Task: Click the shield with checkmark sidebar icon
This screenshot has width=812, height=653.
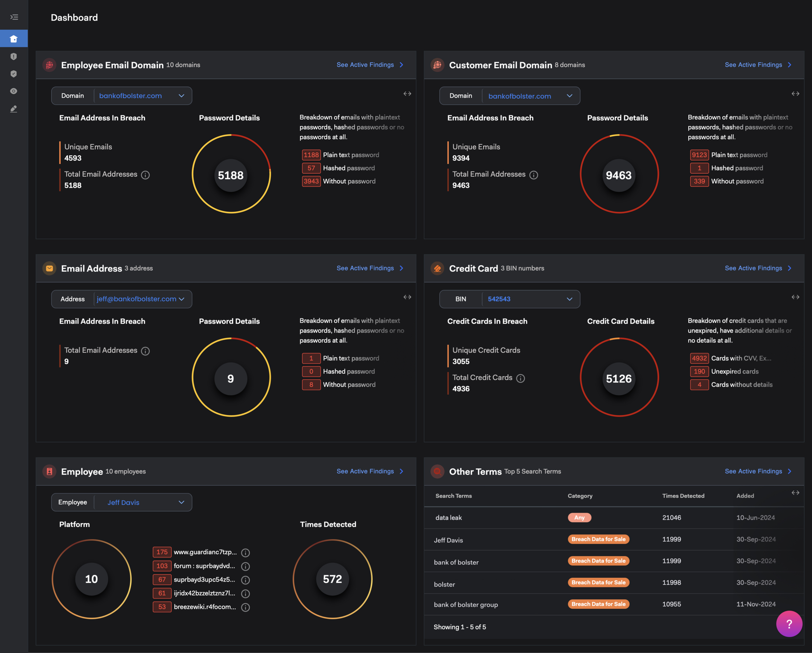Action: pos(14,74)
